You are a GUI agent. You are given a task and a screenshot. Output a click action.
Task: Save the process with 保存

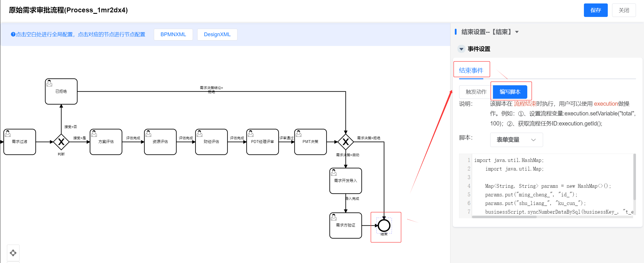595,10
